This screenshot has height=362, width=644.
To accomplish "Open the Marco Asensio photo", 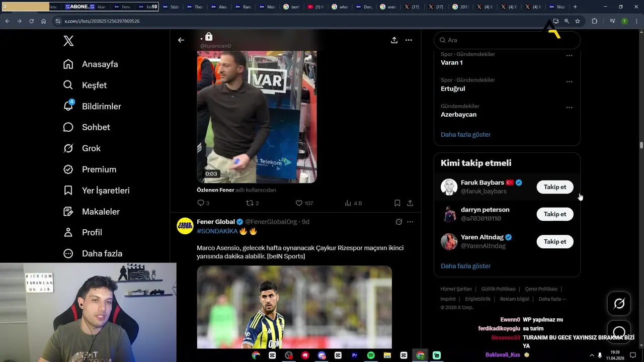I will tap(294, 307).
